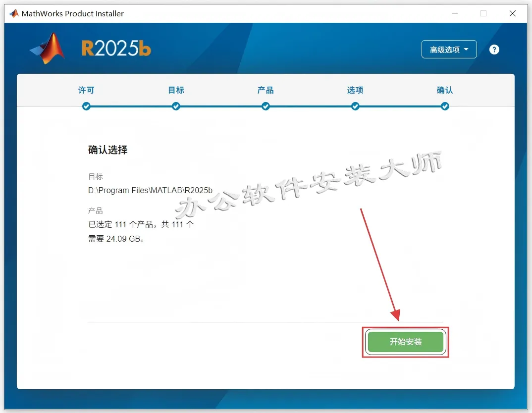Open the 高级选项 dropdown
Screen dimensions: 532x413
(x=449, y=50)
